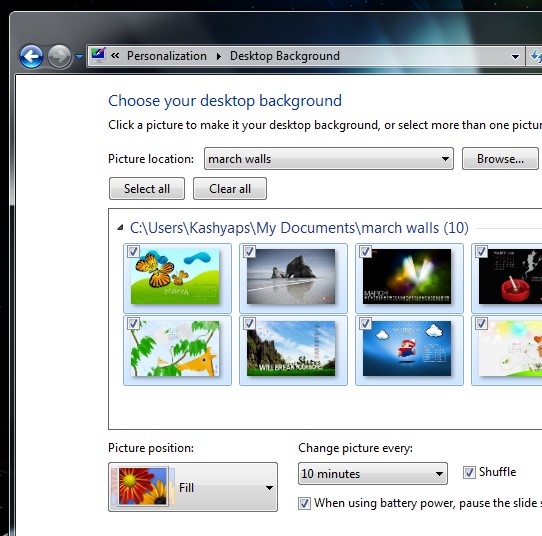Open the Picture position Fill dropdown
This screenshot has height=536, width=542.
[x=193, y=487]
